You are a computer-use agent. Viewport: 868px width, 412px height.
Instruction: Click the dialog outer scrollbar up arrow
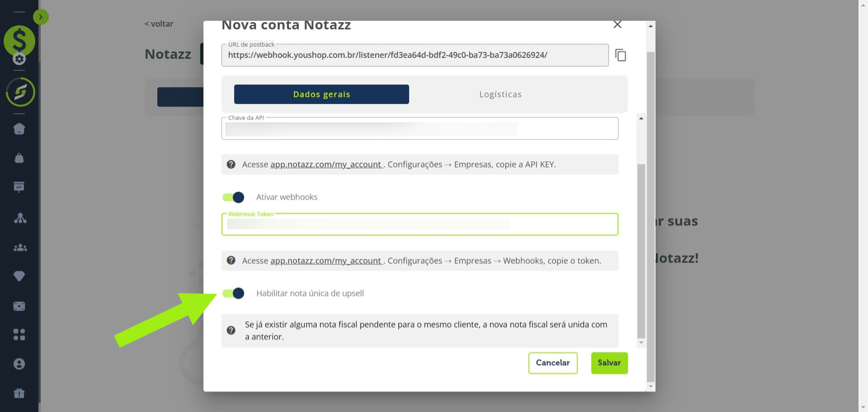pyautogui.click(x=651, y=26)
